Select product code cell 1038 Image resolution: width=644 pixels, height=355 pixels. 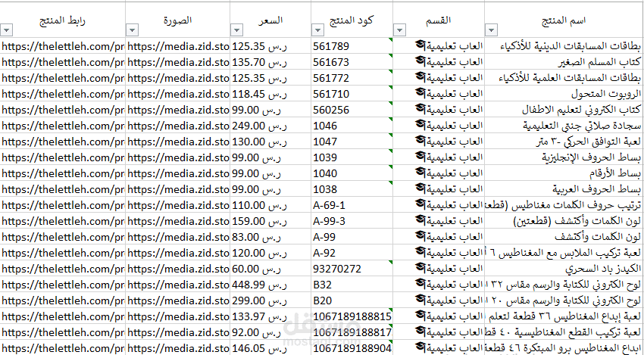(352, 189)
